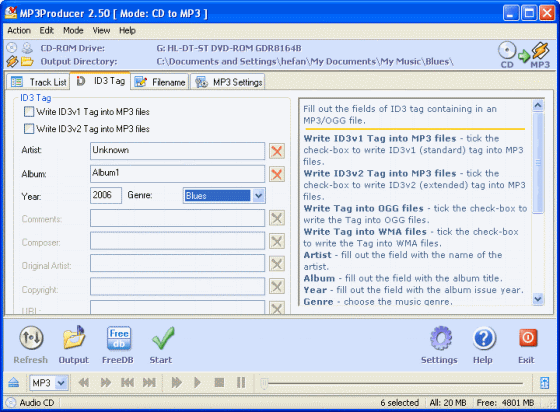560x412 pixels.
Task: Click the double-arrow play all button
Action: pos(176,383)
